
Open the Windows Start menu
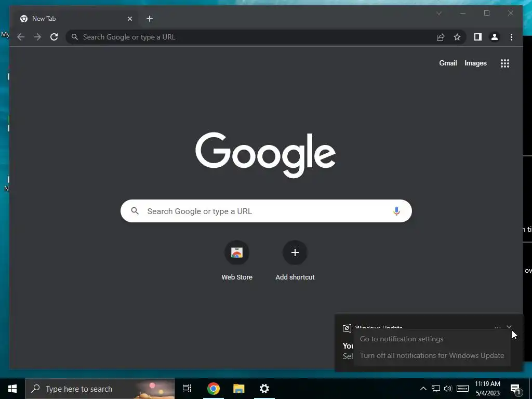click(12, 389)
